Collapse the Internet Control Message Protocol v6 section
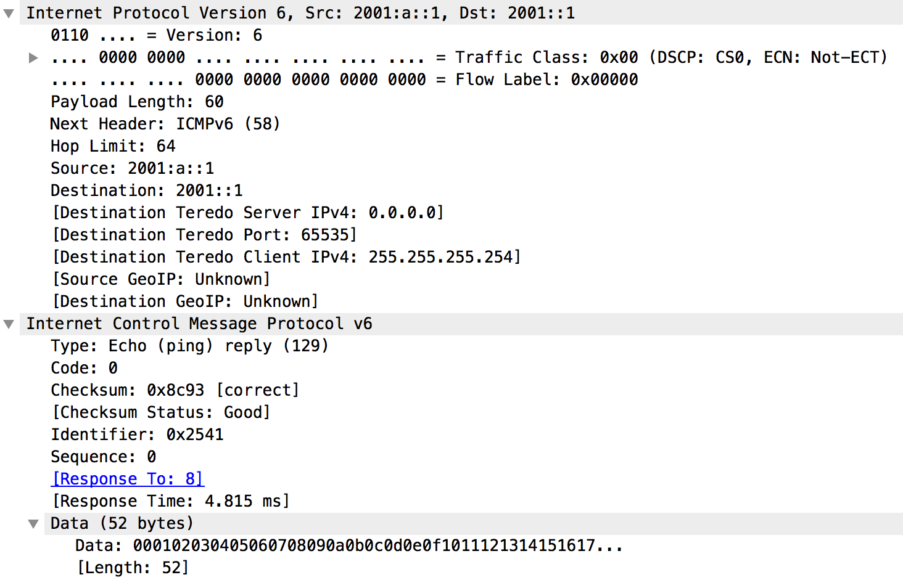Screen dimensions: 903x588 coord(9,324)
